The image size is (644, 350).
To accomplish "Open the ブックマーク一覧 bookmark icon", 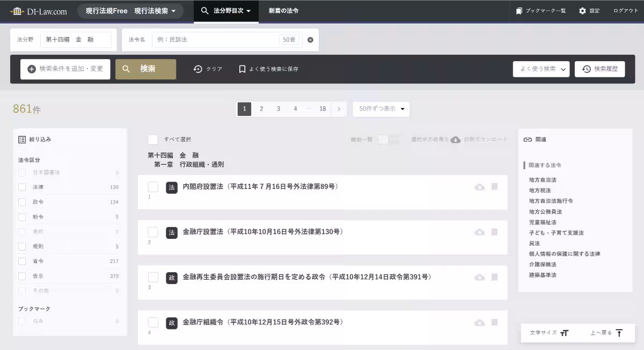I will (x=518, y=10).
